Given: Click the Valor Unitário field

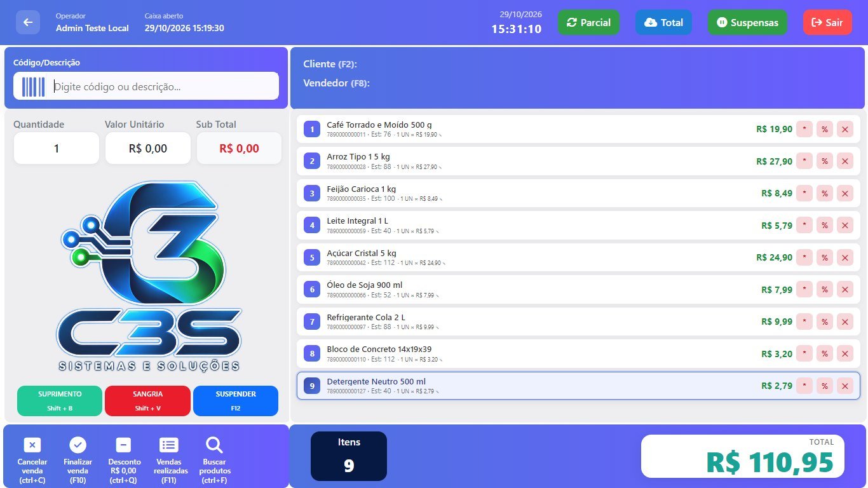Looking at the screenshot, I should (148, 148).
